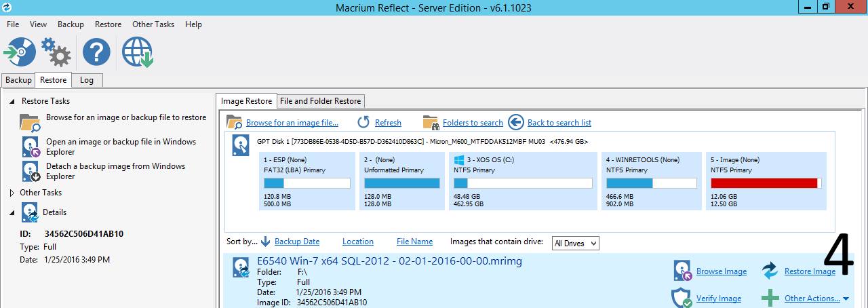Click the Detach backup image icon

(x=31, y=171)
